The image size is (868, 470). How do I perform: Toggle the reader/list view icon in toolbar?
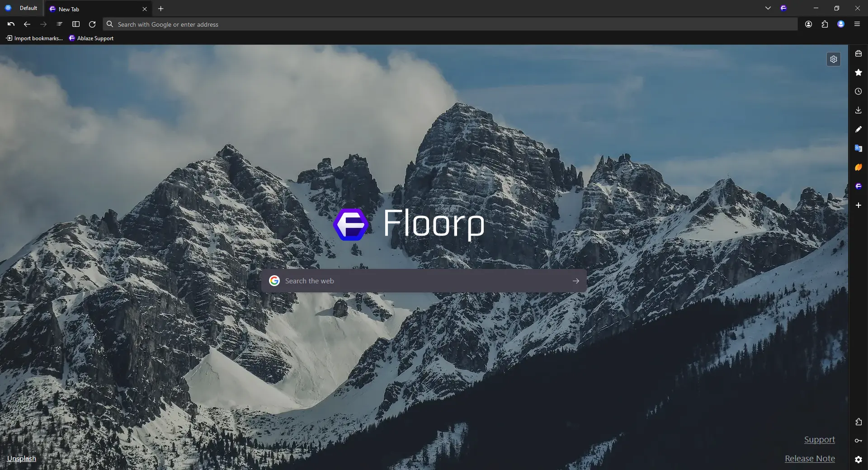[59, 24]
